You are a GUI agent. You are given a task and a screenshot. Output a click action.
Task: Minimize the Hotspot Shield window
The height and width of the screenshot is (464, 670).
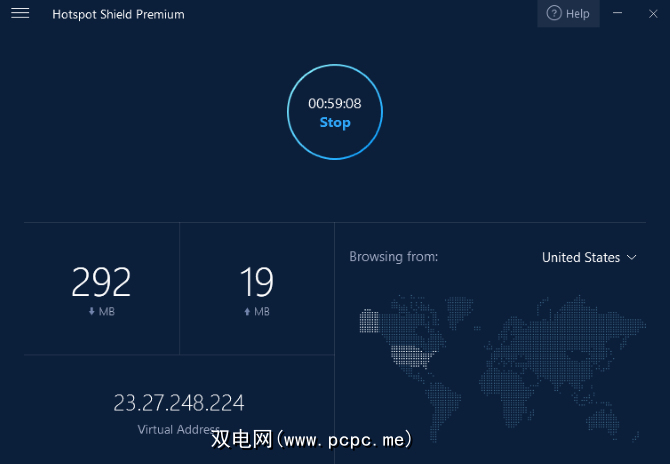(x=617, y=13)
